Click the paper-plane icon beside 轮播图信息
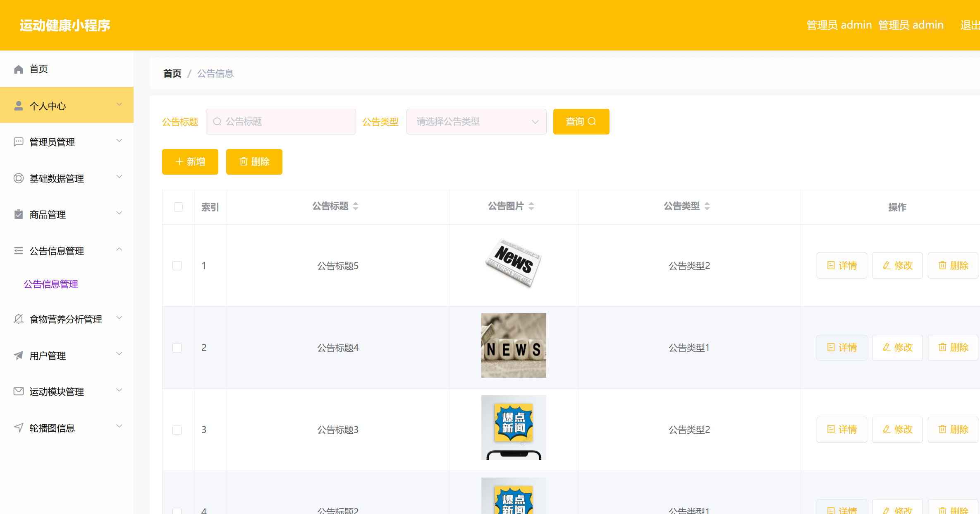The image size is (980, 514). (18, 428)
